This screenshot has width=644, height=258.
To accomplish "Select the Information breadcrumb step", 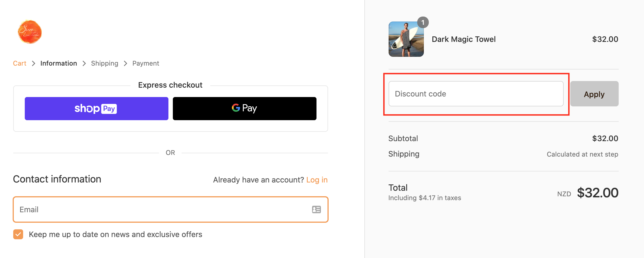I will (58, 63).
